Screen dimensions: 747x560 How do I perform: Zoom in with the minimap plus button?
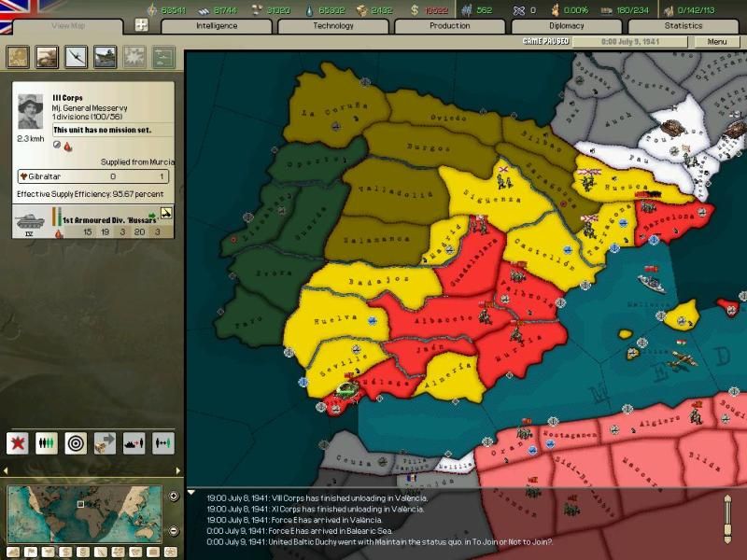[174, 497]
